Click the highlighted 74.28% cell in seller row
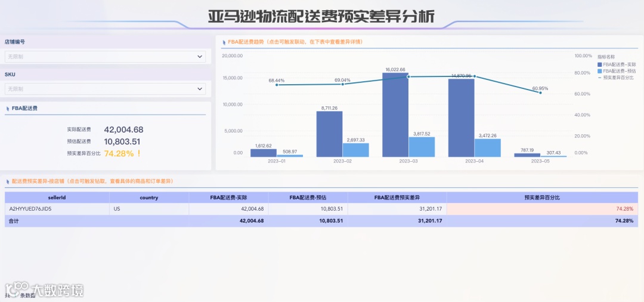Image resolution: width=644 pixels, height=302 pixels. pos(543,209)
